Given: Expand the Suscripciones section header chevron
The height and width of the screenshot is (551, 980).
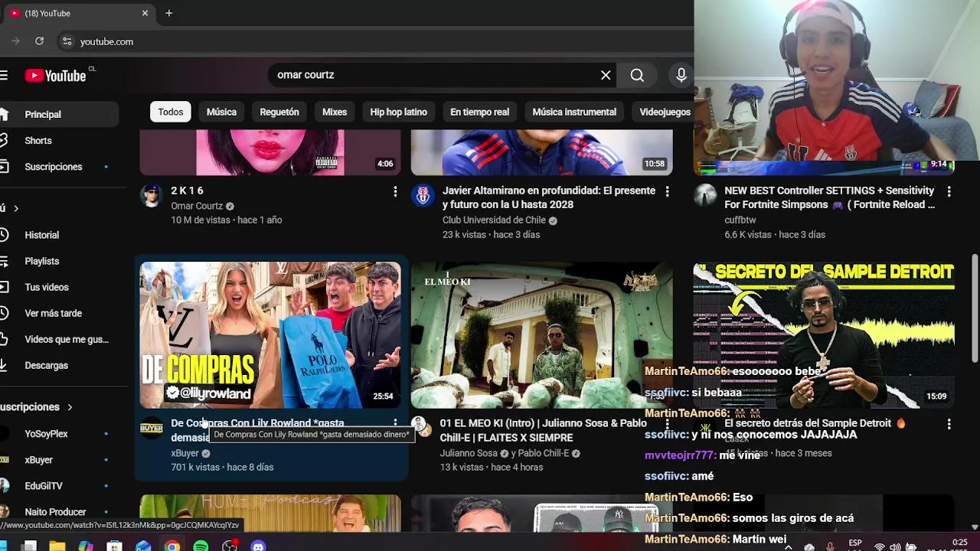Looking at the screenshot, I should [x=70, y=407].
